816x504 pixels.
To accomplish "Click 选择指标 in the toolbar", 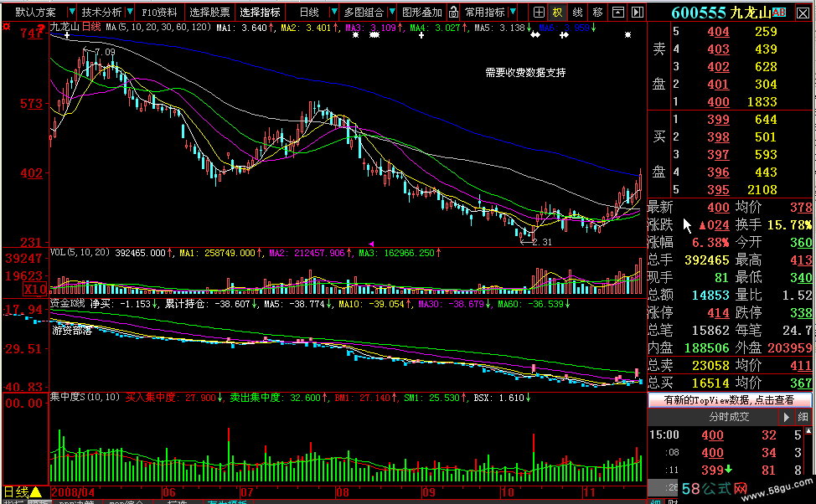I will (260, 12).
